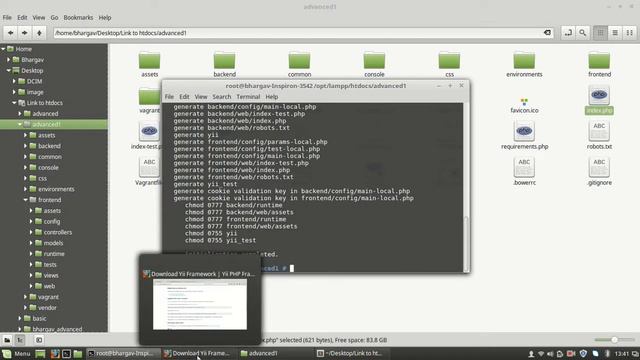Screen dimensions: 640x360
Task: Click the clock showing 13:41
Action: pyautogui.click(x=622, y=353)
